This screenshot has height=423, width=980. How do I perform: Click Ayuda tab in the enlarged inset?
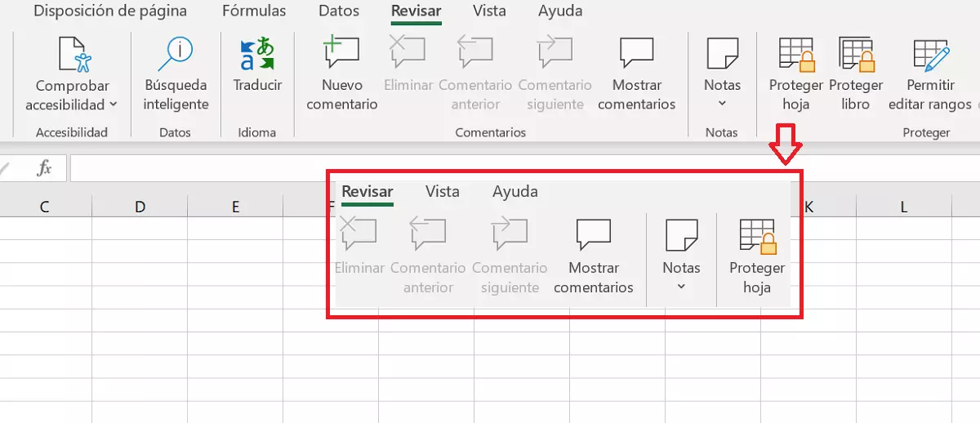tap(514, 192)
